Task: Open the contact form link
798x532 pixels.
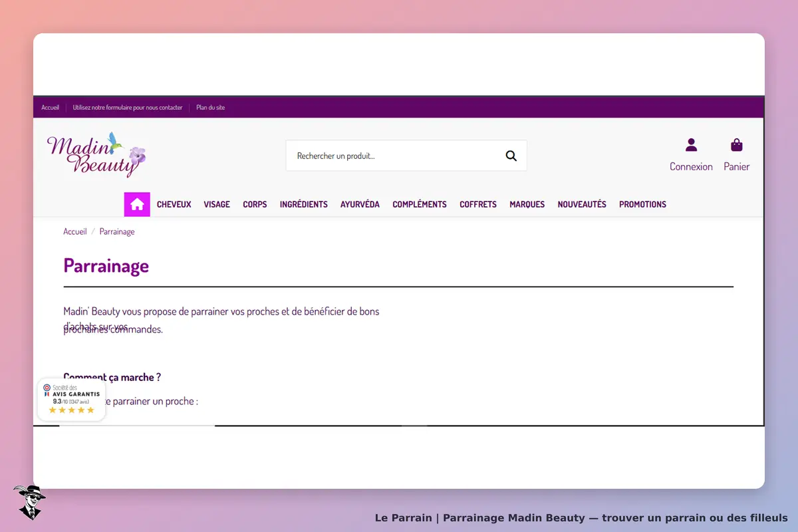Action: click(128, 108)
